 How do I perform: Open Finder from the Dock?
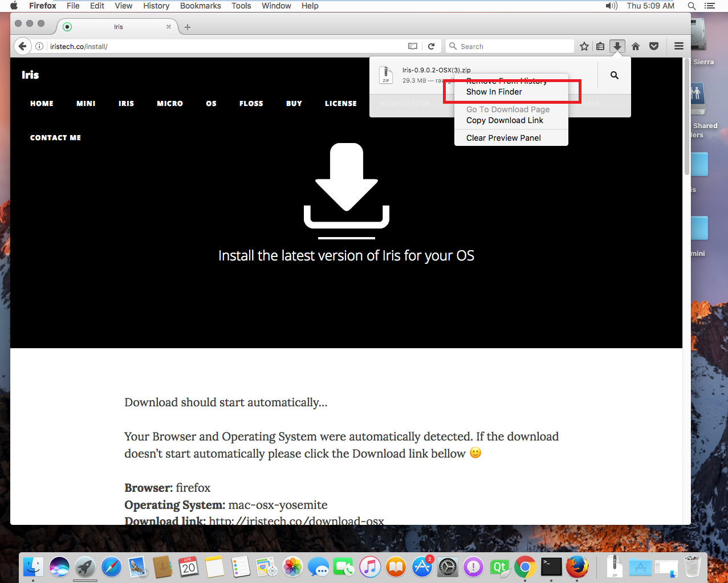click(33, 567)
